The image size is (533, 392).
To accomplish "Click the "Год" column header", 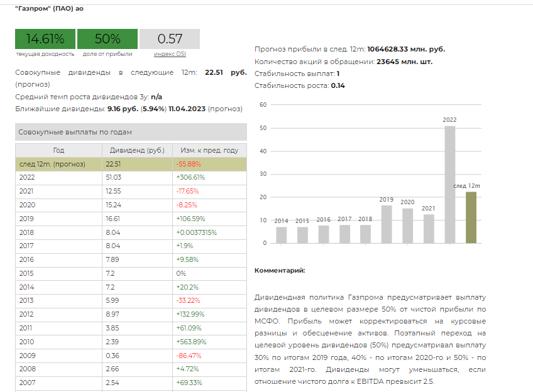I will click(x=58, y=150).
